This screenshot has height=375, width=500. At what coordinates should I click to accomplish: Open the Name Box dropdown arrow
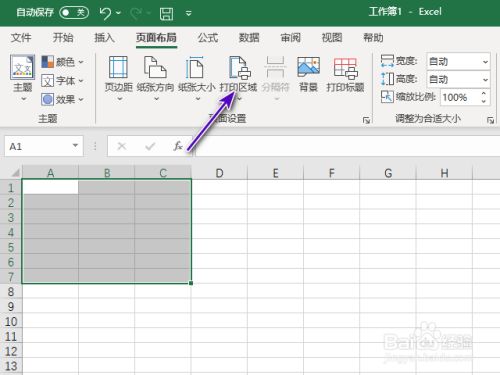tap(75, 146)
